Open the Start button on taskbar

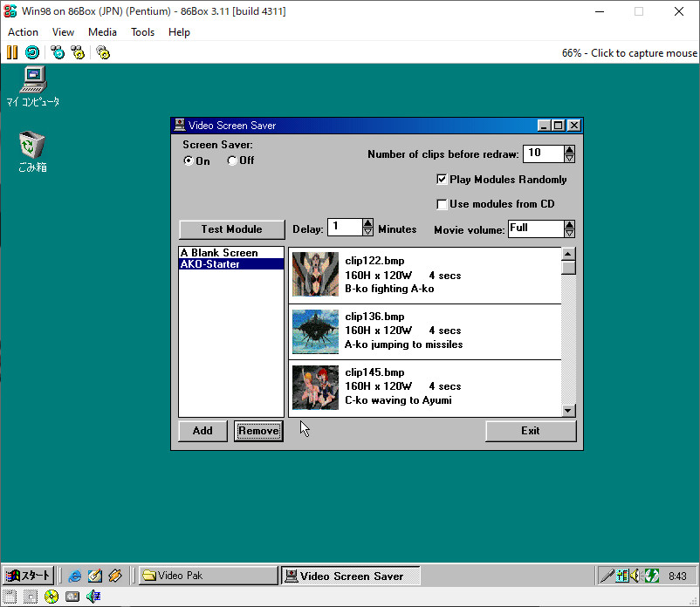tap(28, 576)
